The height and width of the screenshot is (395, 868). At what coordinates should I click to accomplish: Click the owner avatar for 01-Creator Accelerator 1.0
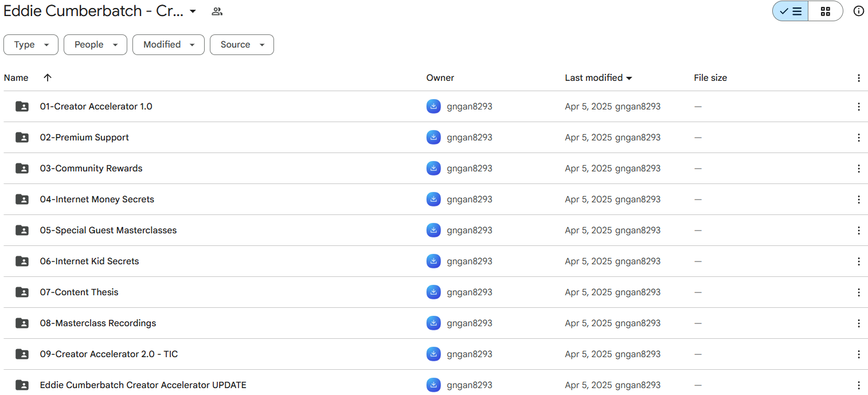pos(433,107)
